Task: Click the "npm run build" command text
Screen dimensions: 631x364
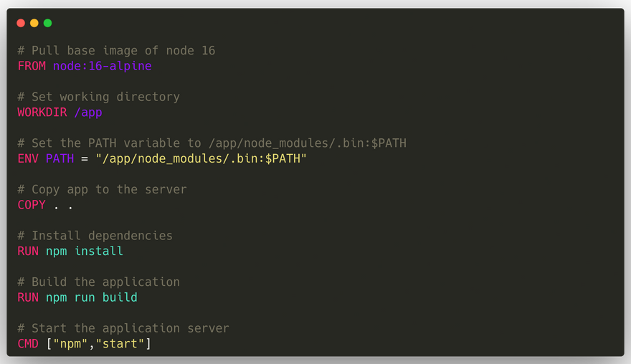Action: (92, 297)
